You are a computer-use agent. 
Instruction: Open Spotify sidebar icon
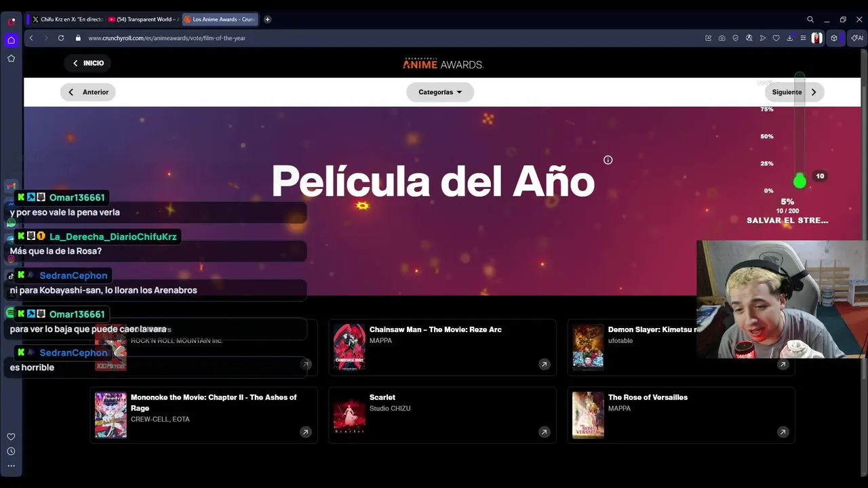point(10,312)
